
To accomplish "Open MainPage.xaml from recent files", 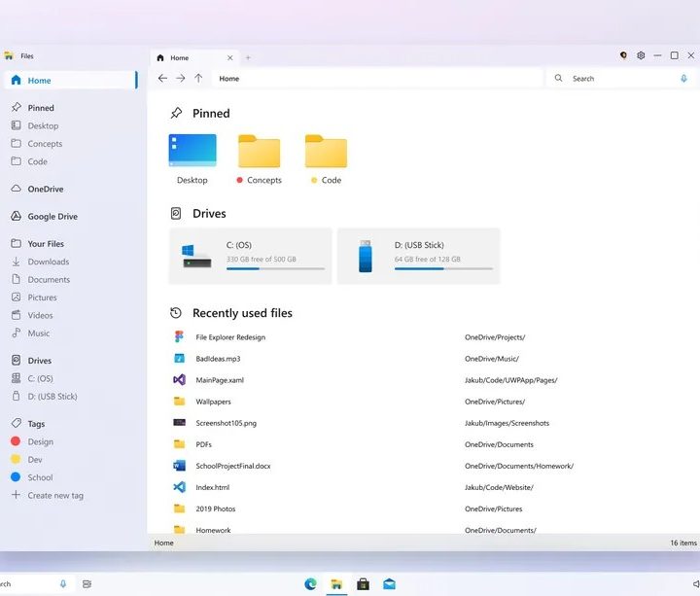I will tap(220, 380).
